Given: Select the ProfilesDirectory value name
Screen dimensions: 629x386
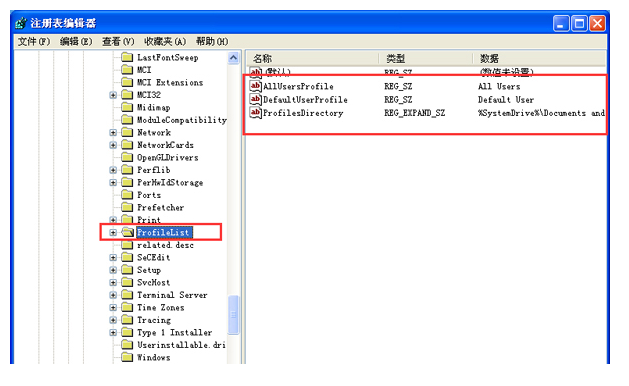Looking at the screenshot, I should 303,113.
